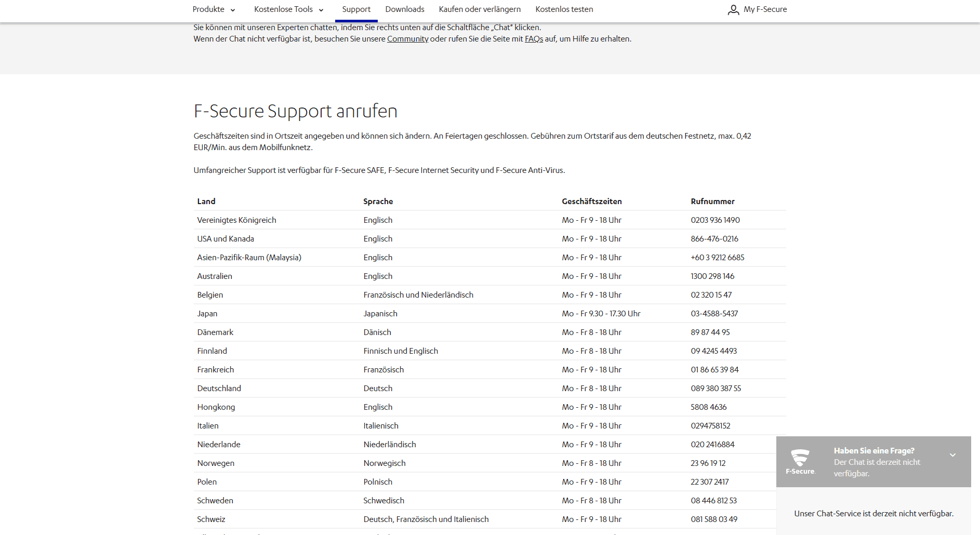This screenshot has width=980, height=535.
Task: Select Finnisch und Englisch cell
Action: pos(401,351)
